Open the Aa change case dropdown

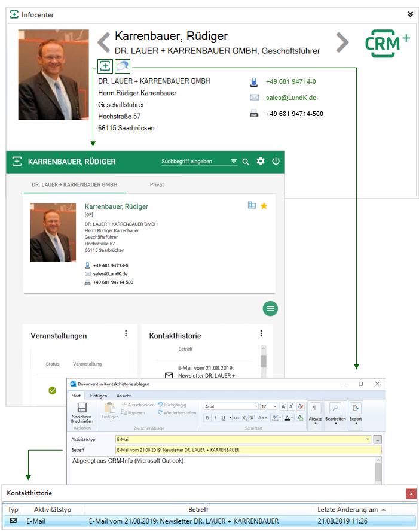[x=262, y=418]
